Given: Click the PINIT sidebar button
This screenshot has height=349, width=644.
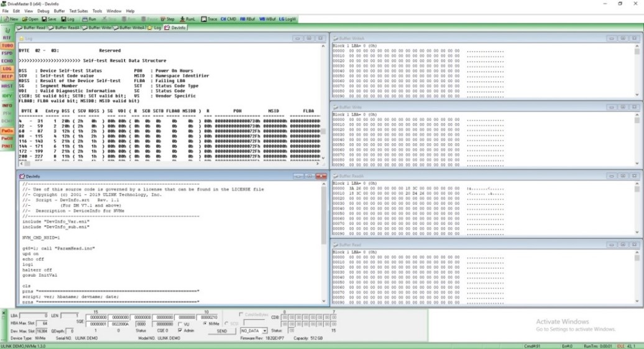Looking at the screenshot, I should click(x=7, y=146).
